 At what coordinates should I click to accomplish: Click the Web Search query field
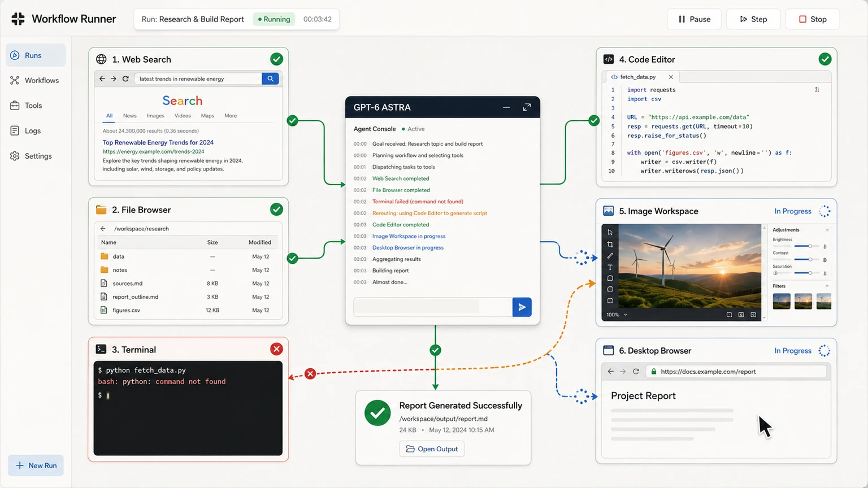[x=198, y=79]
